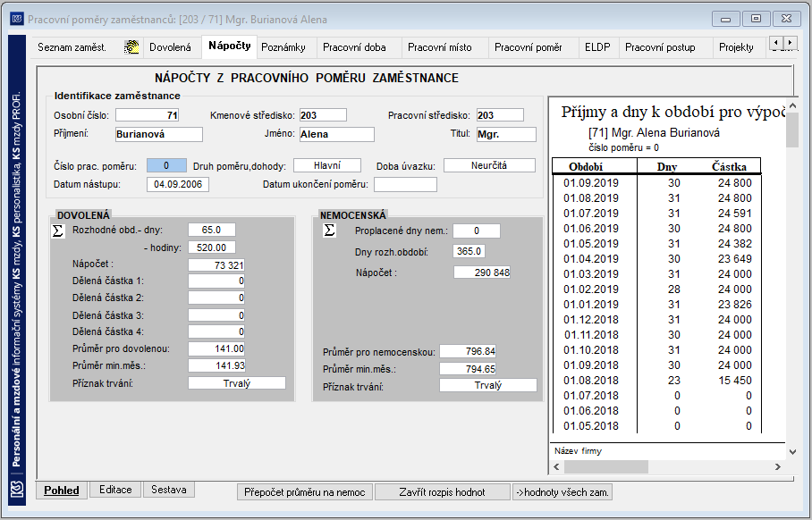Click the sigma icon in Nemocenská section
812x520 pixels.
[329, 231]
